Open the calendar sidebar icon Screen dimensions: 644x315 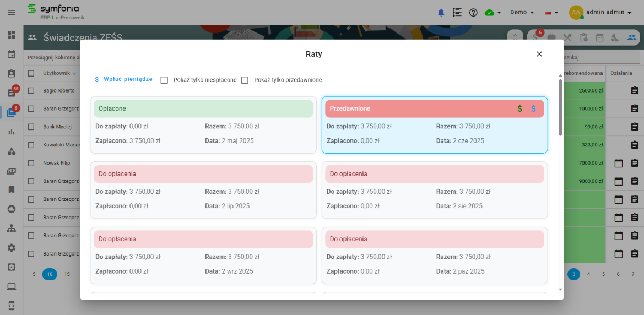point(12,54)
